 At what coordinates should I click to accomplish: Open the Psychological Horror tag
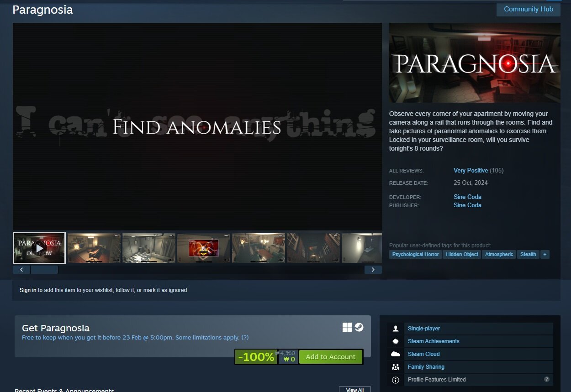415,254
